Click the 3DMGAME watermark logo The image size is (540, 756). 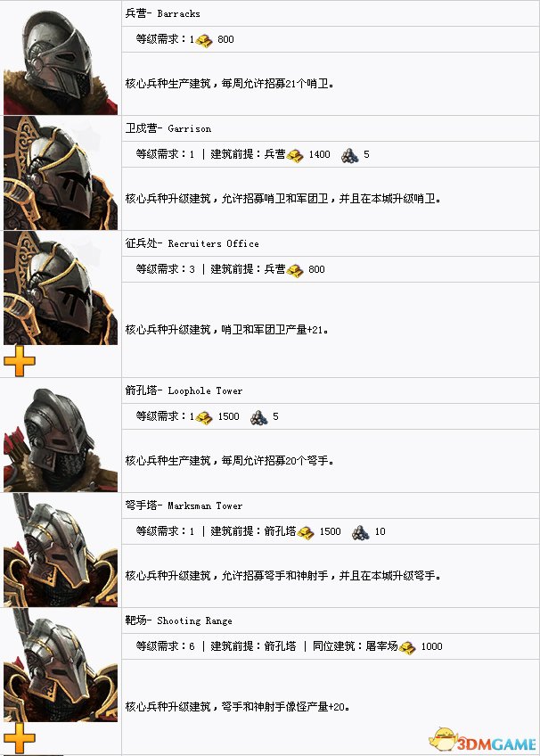pos(483,740)
